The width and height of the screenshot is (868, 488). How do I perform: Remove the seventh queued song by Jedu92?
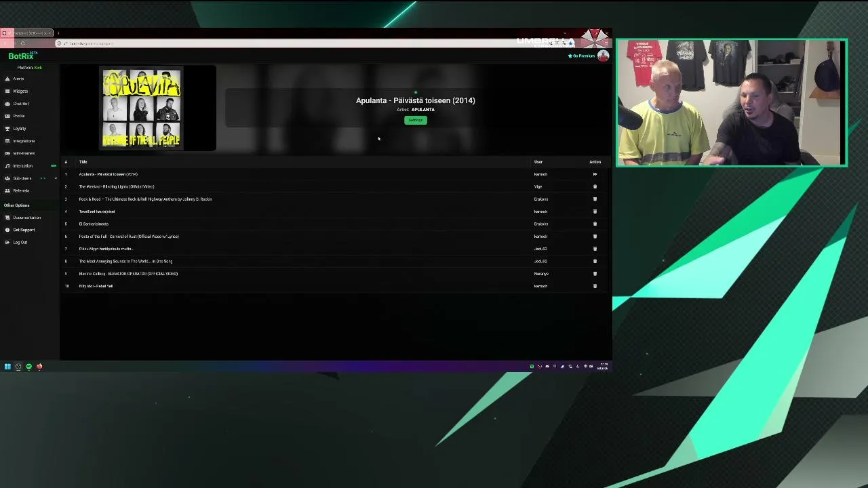click(595, 249)
